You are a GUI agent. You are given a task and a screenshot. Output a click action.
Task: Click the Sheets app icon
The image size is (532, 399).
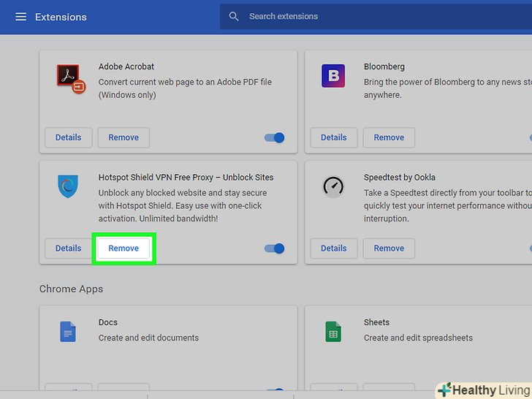pyautogui.click(x=333, y=332)
